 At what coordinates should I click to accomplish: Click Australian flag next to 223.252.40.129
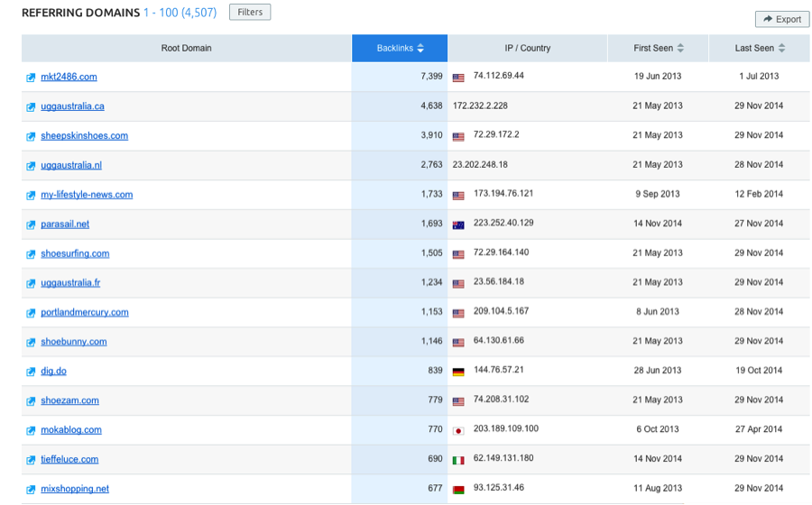point(458,225)
